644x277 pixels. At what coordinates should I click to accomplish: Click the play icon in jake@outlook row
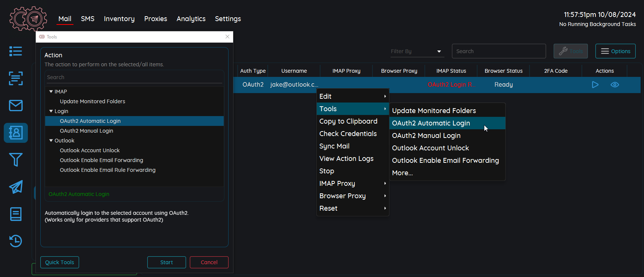(x=595, y=85)
